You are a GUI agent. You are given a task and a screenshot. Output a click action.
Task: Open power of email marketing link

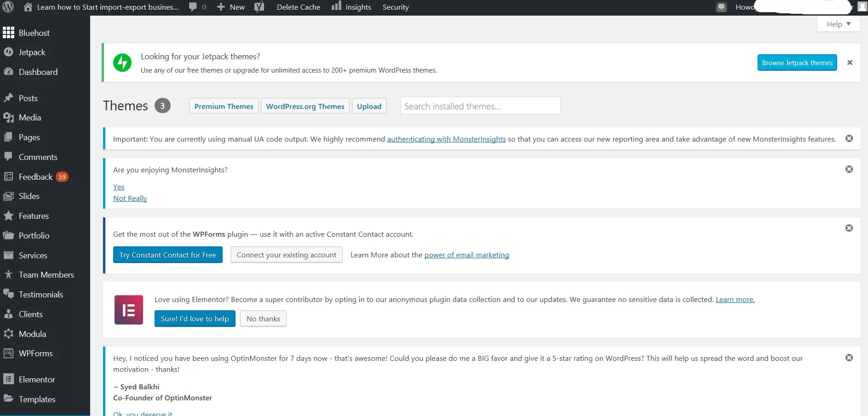tap(467, 255)
